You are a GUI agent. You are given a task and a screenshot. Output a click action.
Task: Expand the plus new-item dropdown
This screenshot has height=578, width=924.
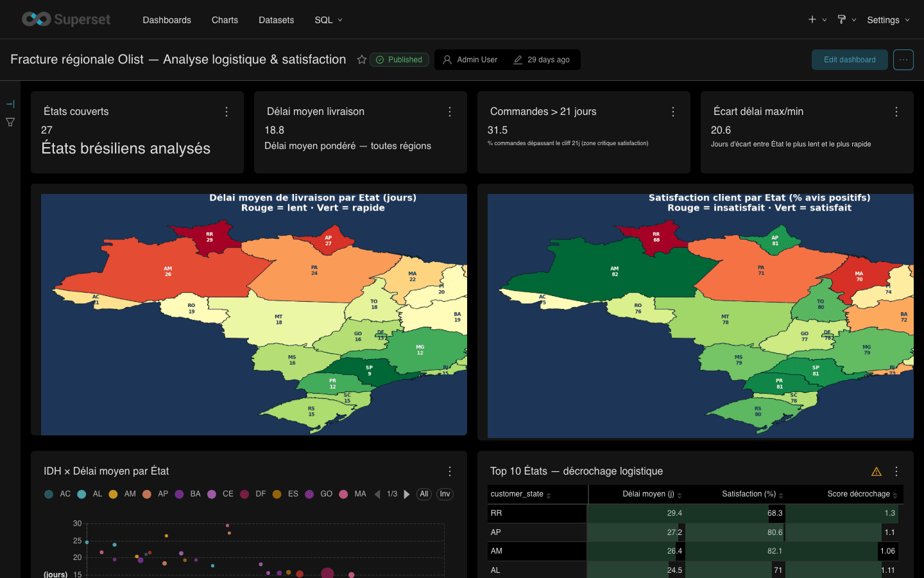[817, 20]
